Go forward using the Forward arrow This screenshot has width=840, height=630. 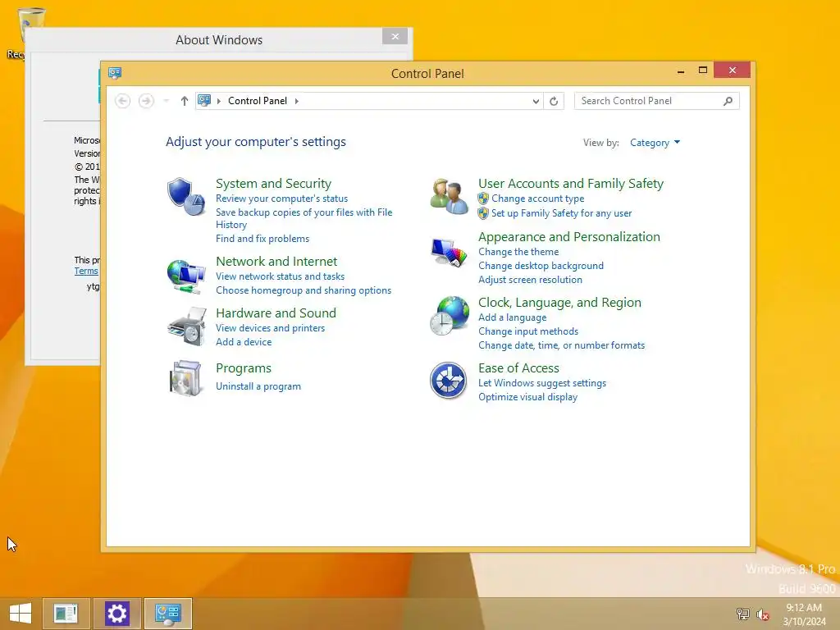(146, 101)
